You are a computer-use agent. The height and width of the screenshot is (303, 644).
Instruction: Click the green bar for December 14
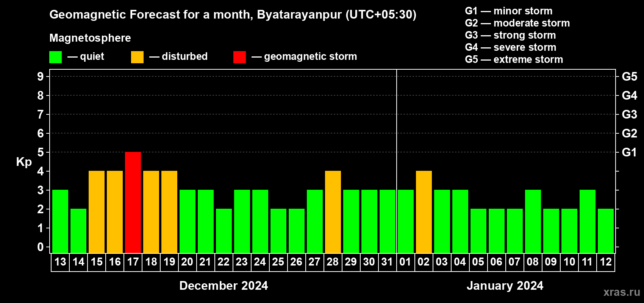pos(78,231)
